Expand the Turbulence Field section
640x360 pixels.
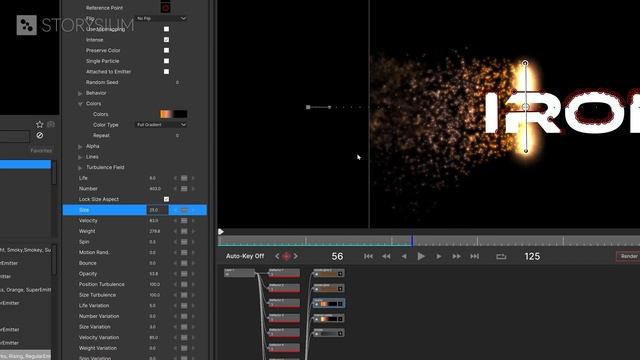coord(80,167)
